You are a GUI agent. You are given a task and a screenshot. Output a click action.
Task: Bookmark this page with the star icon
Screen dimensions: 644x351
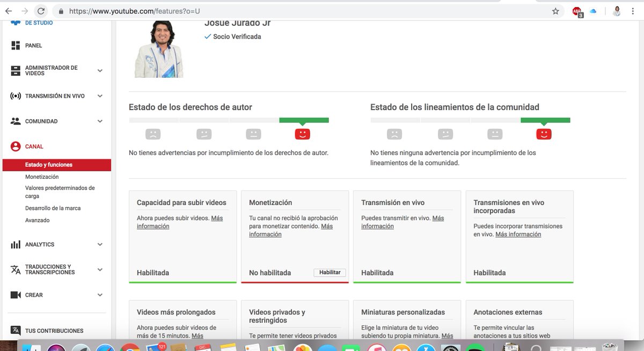point(555,11)
